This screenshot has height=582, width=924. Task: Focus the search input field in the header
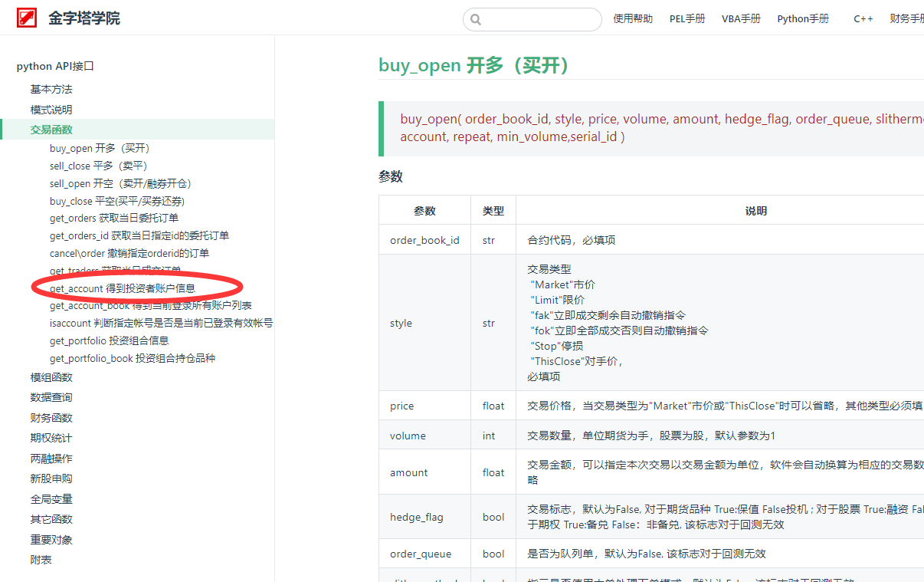(532, 19)
